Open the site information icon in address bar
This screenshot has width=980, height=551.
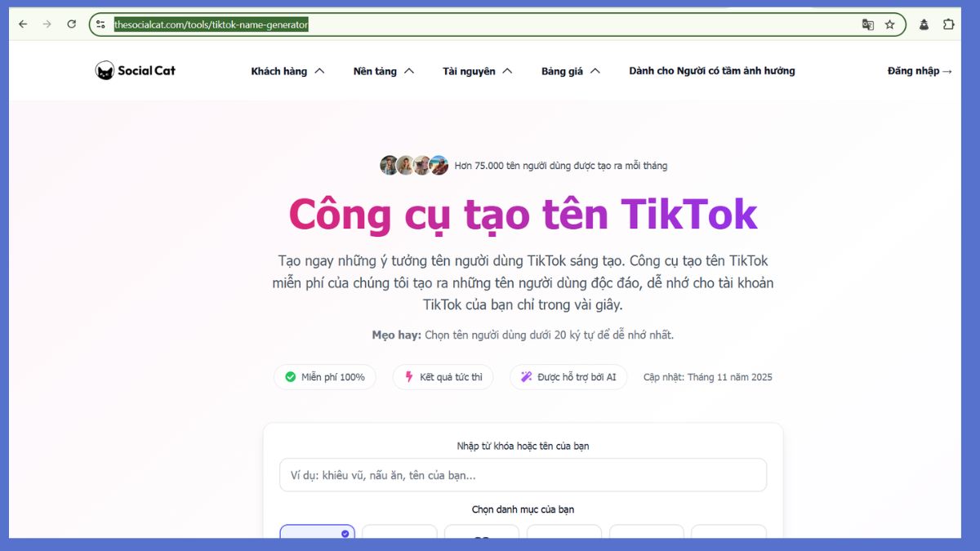click(100, 24)
